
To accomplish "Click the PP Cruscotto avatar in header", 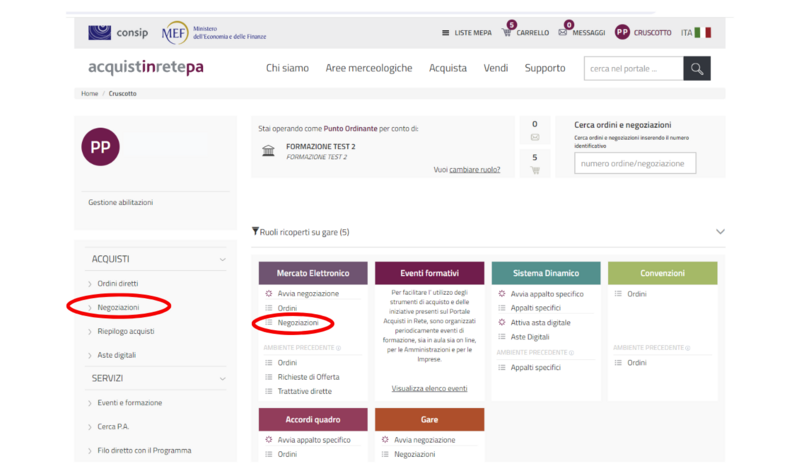I will pos(622,33).
